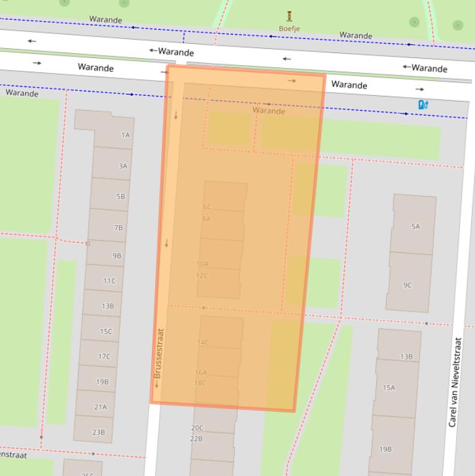Click the rightmost tree marker in the park
475x476 pixels.
tap(458, 25)
